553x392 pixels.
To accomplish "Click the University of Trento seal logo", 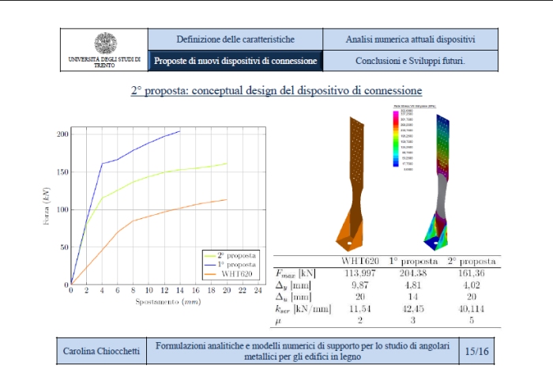I will [x=104, y=43].
